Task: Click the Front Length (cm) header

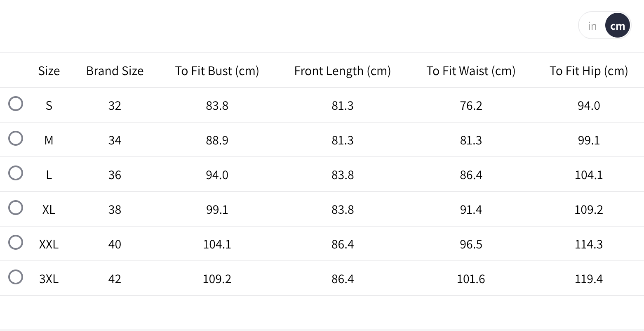Action: (342, 71)
